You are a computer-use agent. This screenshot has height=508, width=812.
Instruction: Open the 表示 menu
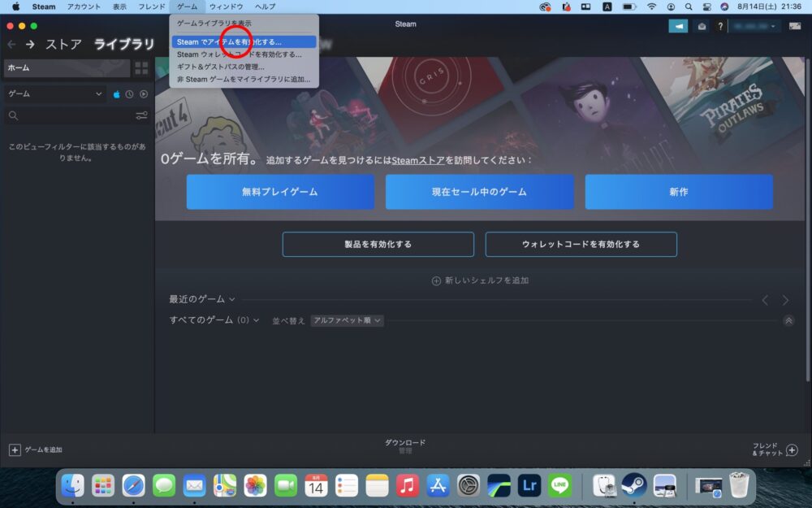coord(119,7)
